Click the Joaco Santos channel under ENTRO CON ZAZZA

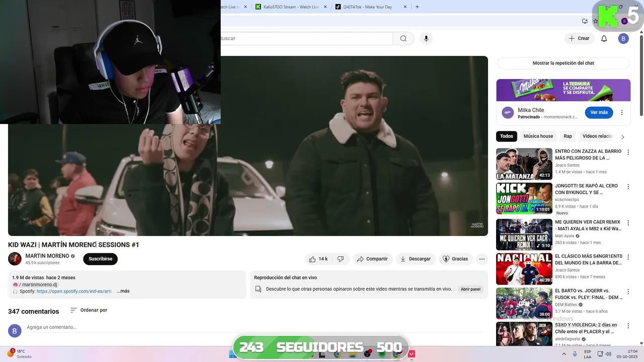coord(567,165)
